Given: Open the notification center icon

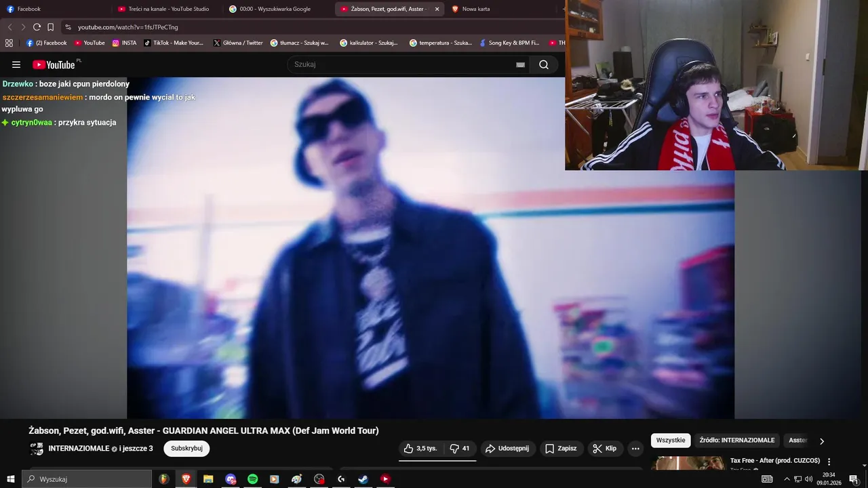Looking at the screenshot, I should (x=854, y=479).
